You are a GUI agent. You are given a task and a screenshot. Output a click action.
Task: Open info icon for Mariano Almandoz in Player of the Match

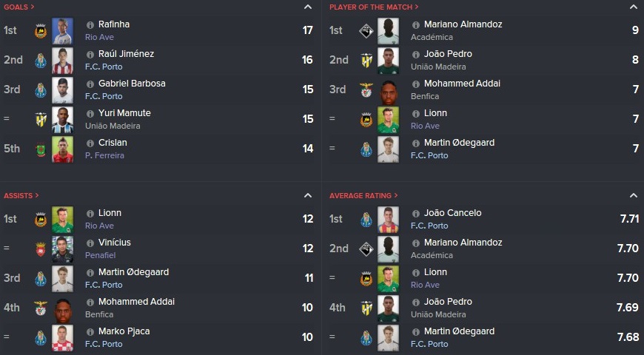point(416,24)
